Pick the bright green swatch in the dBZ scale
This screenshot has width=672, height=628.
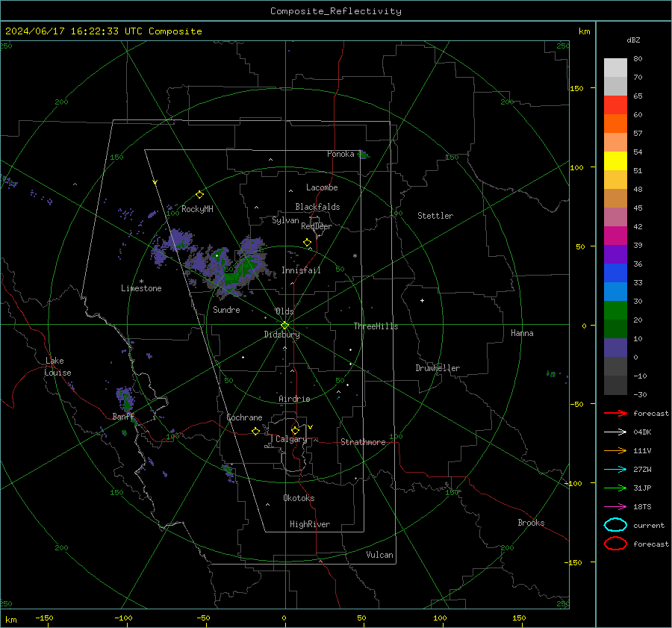pos(615,311)
